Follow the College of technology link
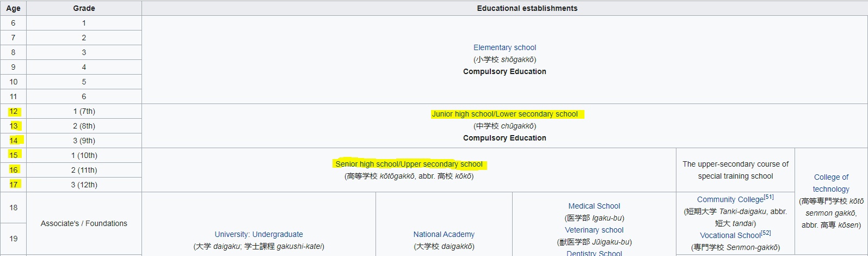The width and height of the screenshot is (868, 256). click(x=831, y=183)
